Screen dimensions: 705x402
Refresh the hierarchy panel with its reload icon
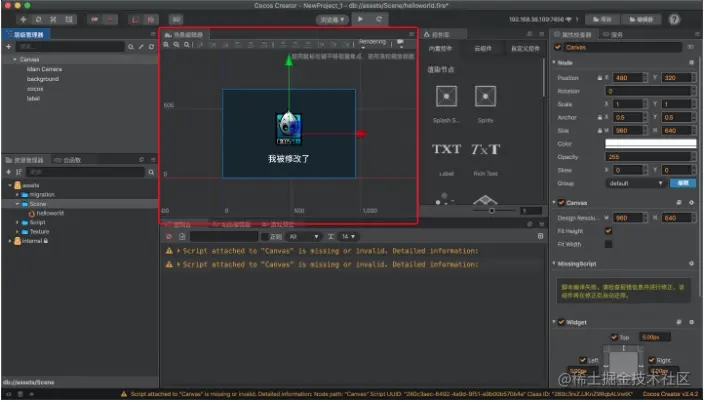click(x=151, y=47)
